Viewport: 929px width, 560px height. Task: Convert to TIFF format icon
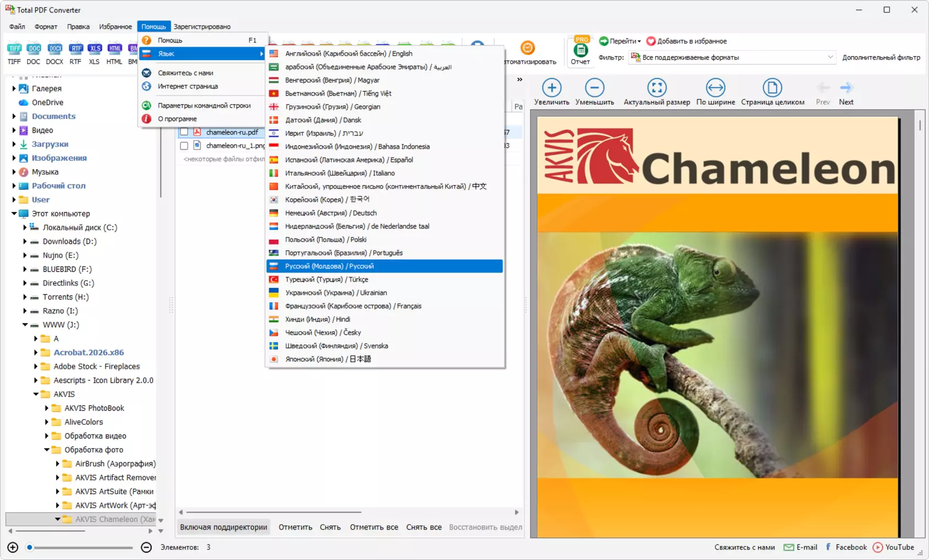14,53
